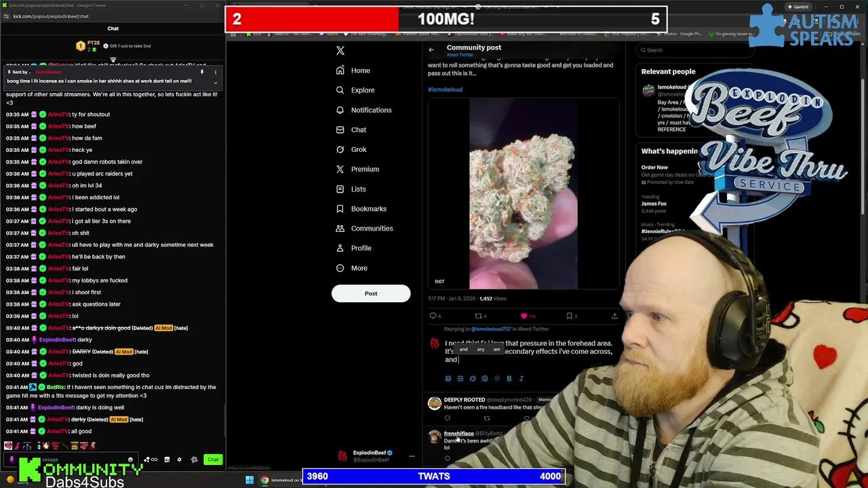Click the repost icon on the post

pyautogui.click(x=478, y=316)
